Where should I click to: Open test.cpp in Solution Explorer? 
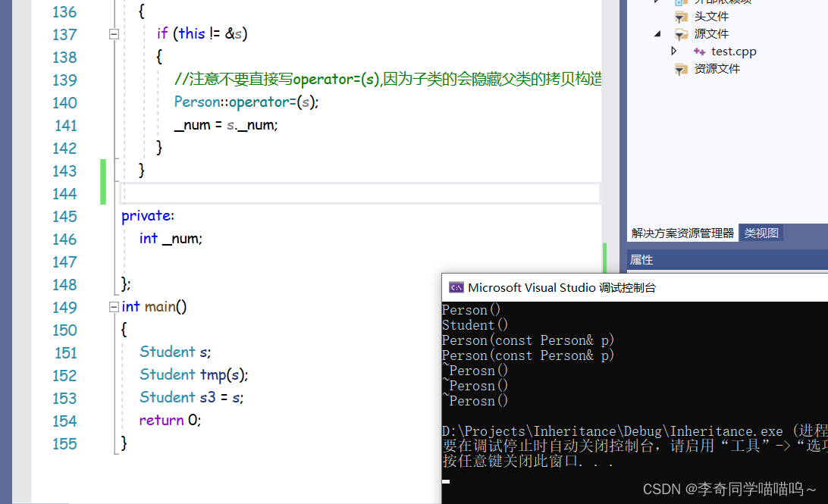733,52
